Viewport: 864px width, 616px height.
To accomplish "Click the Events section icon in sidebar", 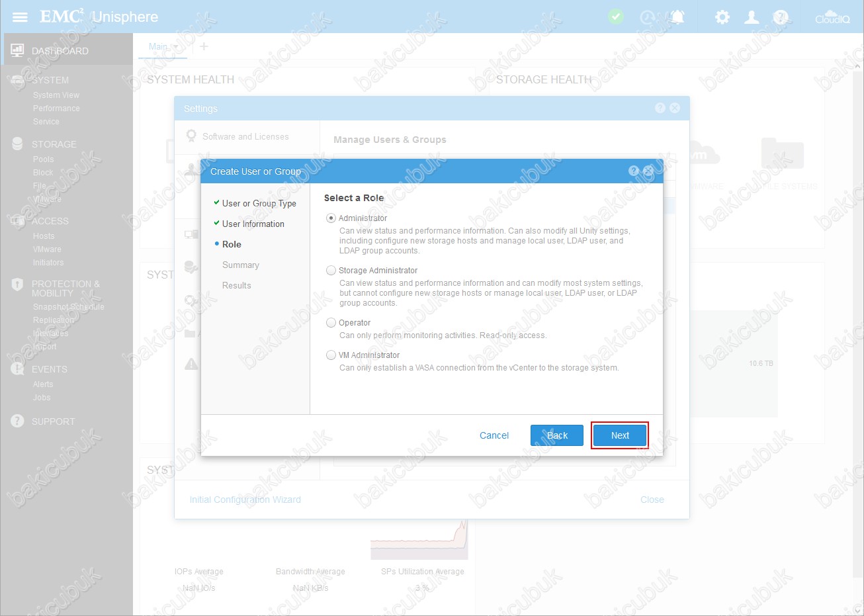I will pyautogui.click(x=18, y=369).
